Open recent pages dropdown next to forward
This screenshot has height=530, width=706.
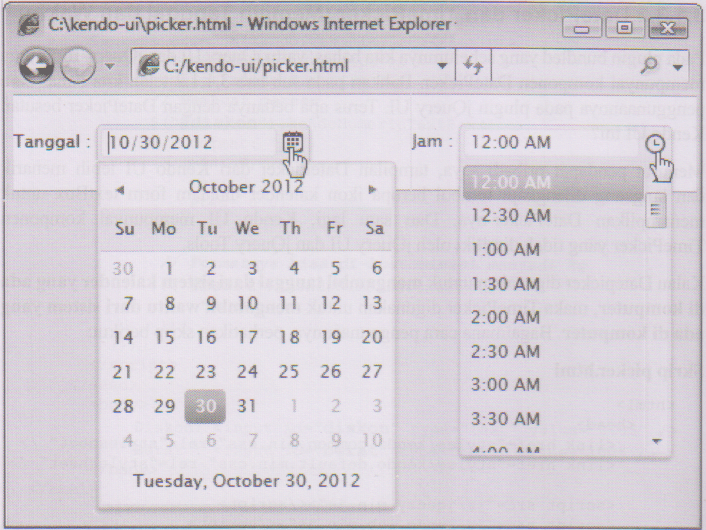[x=109, y=69]
